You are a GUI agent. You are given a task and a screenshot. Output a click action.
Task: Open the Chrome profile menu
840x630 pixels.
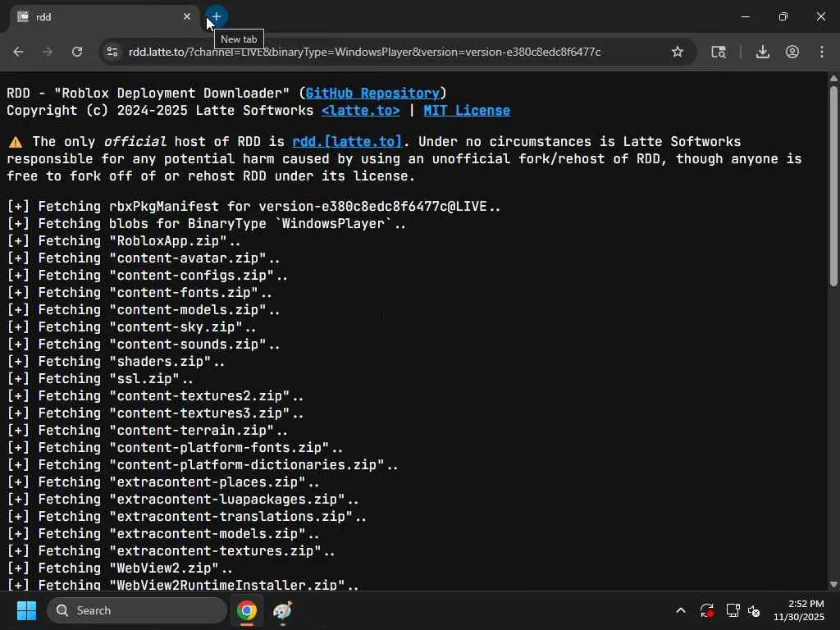pyautogui.click(x=792, y=52)
